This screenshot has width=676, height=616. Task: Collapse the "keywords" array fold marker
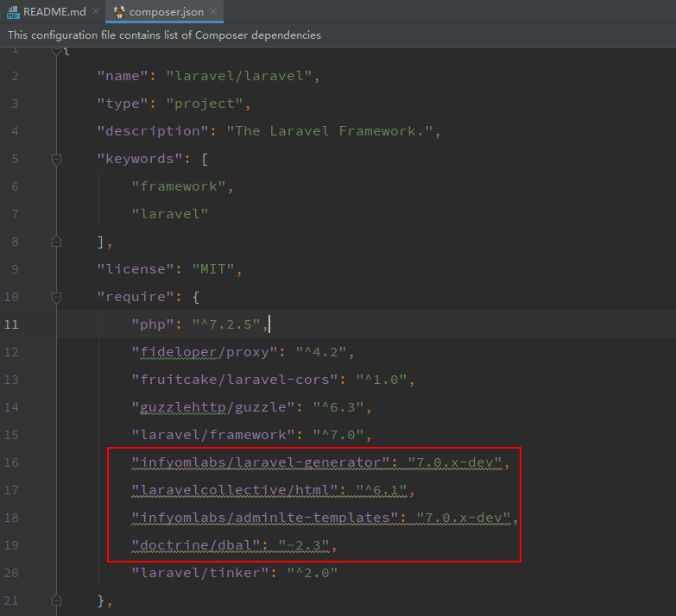[56, 159]
